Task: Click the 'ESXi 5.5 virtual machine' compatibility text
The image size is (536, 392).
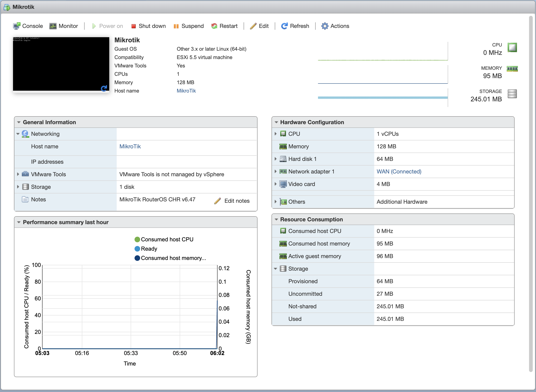Action: 205,57
